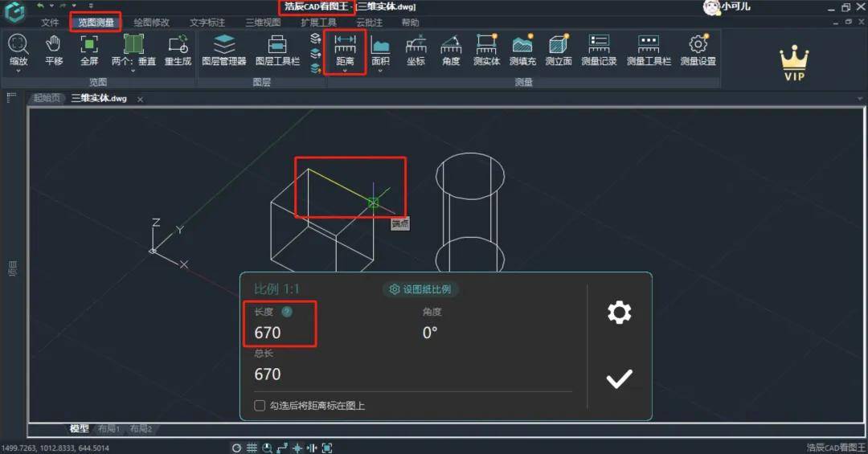
Task: Activate the 平移 pan hand tool
Action: 54,50
